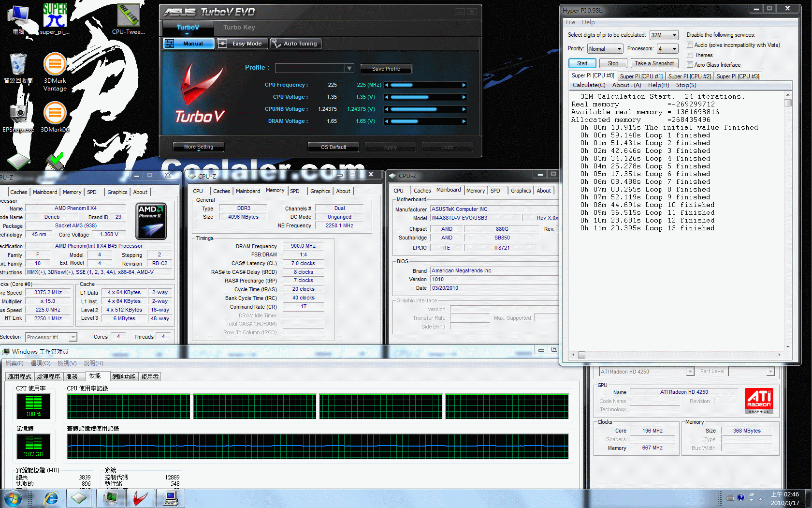
Task: Increase CPU Frequency with right arrow
Action: pos(464,85)
